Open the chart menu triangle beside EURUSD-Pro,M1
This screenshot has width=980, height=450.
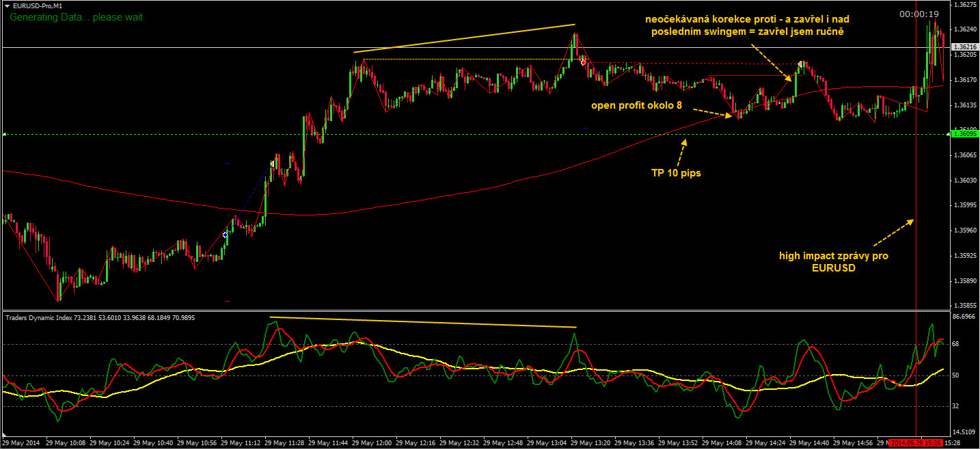[7, 5]
